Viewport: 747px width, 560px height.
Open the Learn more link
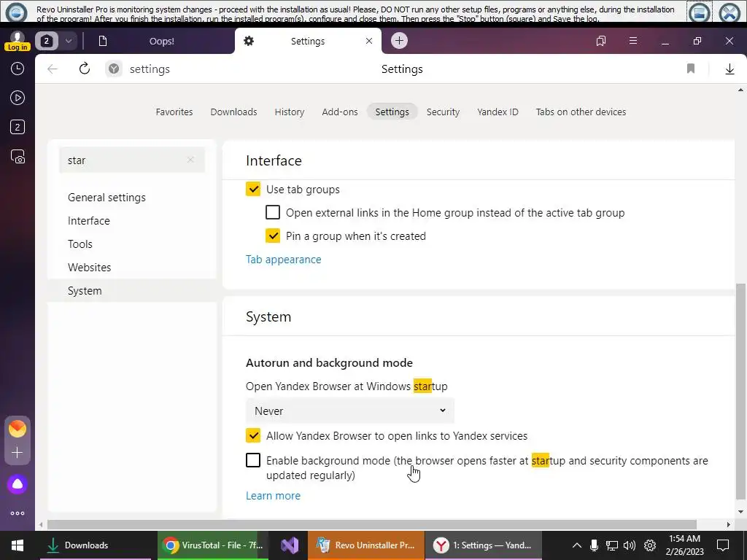pyautogui.click(x=273, y=496)
